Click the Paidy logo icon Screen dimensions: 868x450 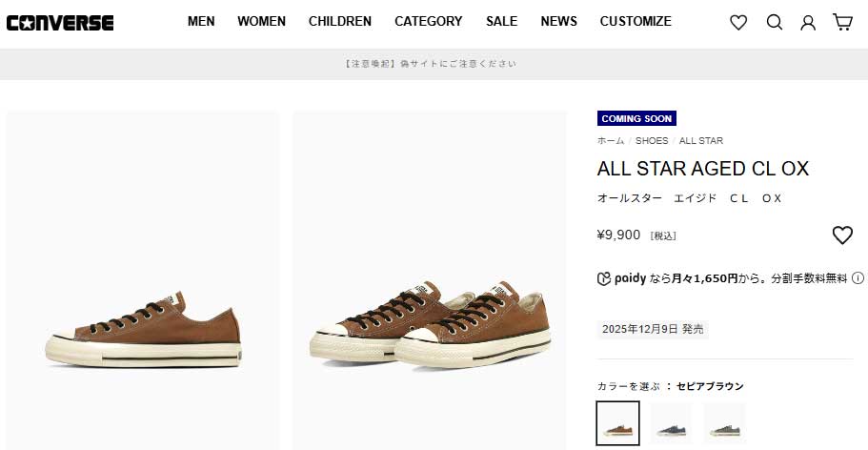point(603,278)
